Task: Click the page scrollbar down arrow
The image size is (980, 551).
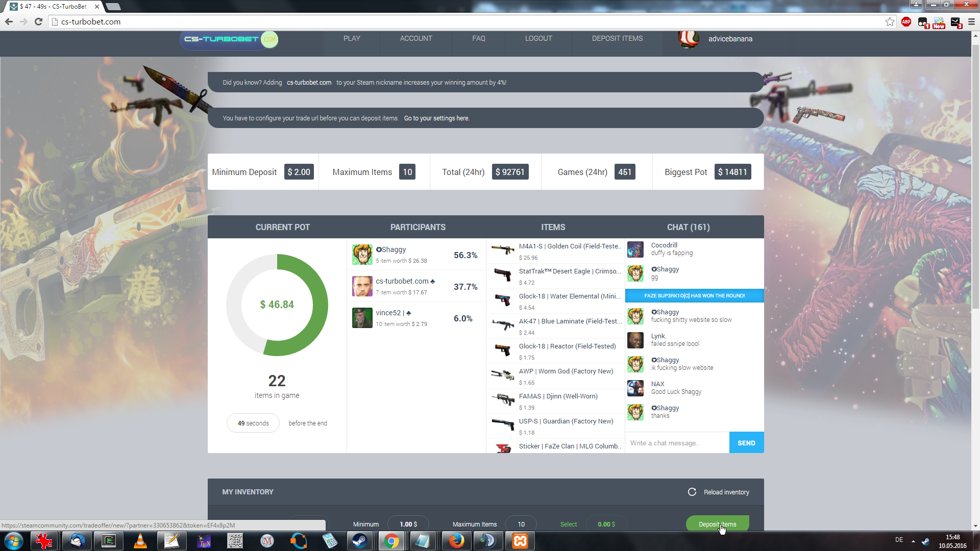Action: coord(975,526)
